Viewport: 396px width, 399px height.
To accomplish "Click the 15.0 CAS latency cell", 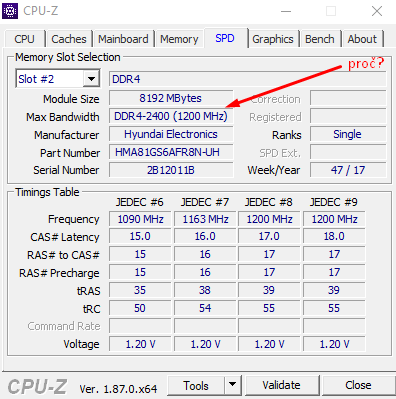I will [140, 237].
